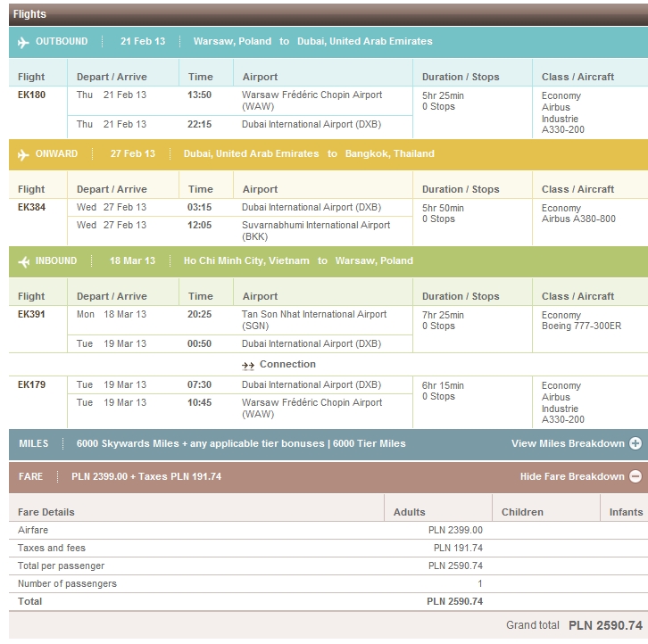
Task: Click the 5hr 25min duration
Action: pyautogui.click(x=443, y=95)
